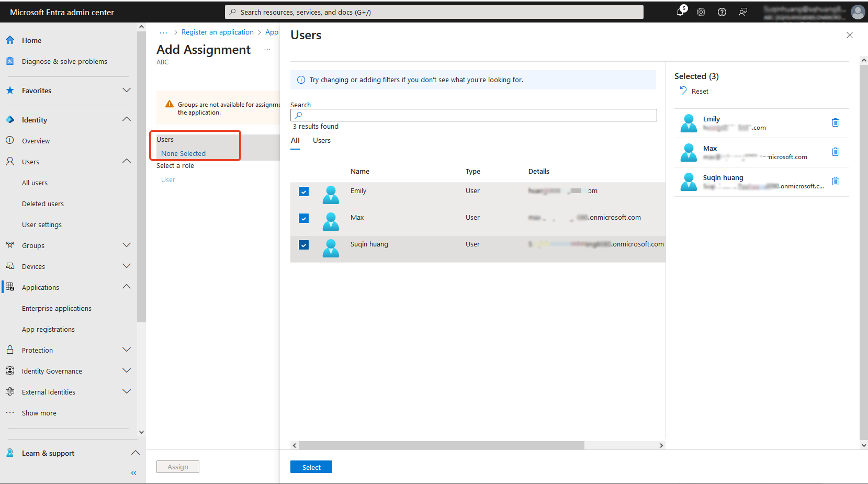
Task: Collapse sidebar with double chevron icon
Action: pos(133,473)
